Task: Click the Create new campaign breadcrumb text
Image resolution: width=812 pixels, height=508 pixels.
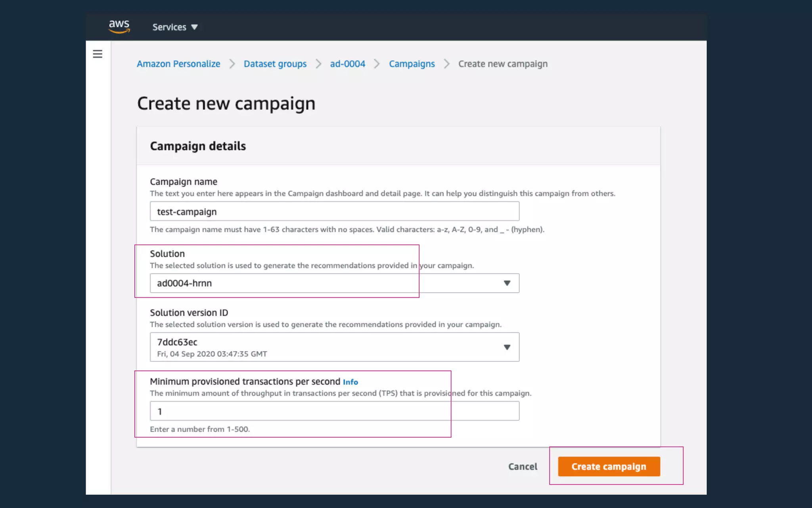Action: 503,64
